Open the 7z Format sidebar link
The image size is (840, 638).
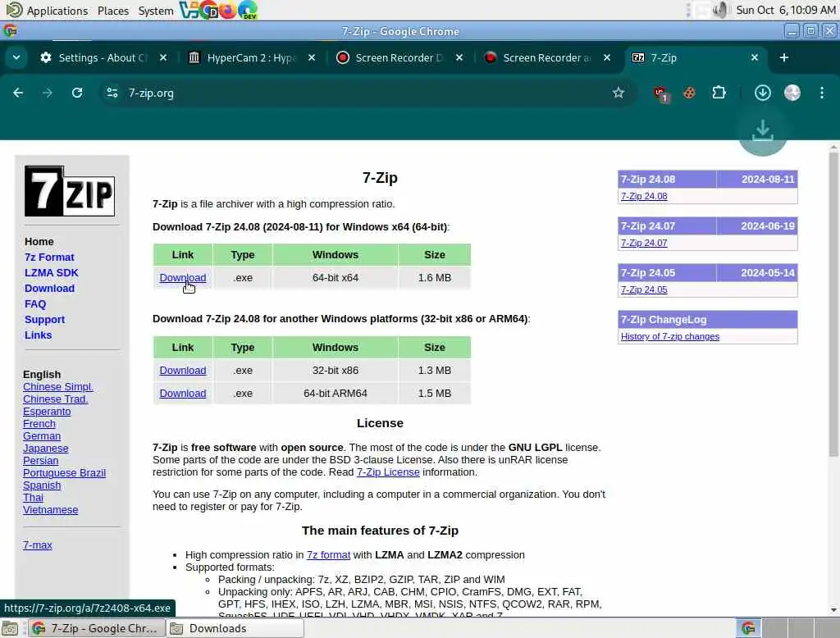click(49, 257)
